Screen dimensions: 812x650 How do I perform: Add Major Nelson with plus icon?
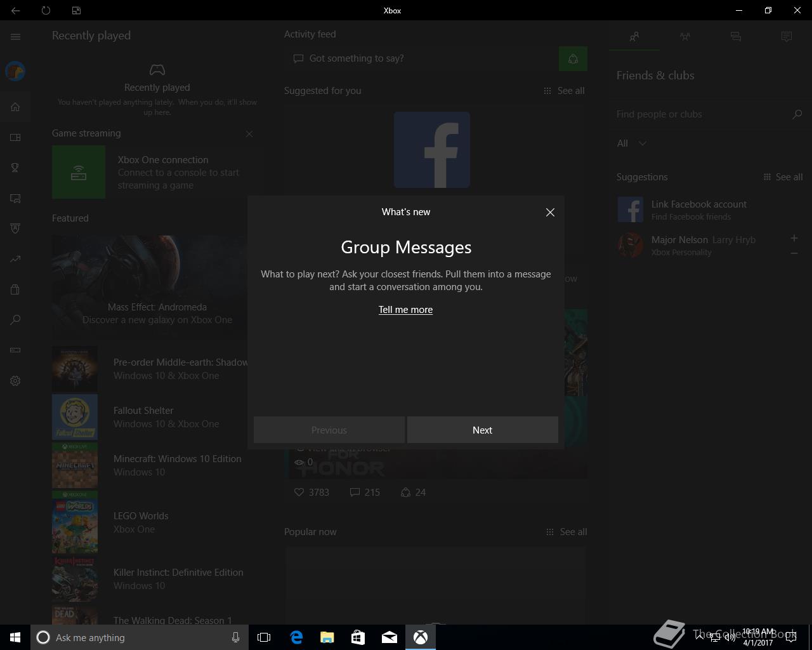tap(794, 238)
